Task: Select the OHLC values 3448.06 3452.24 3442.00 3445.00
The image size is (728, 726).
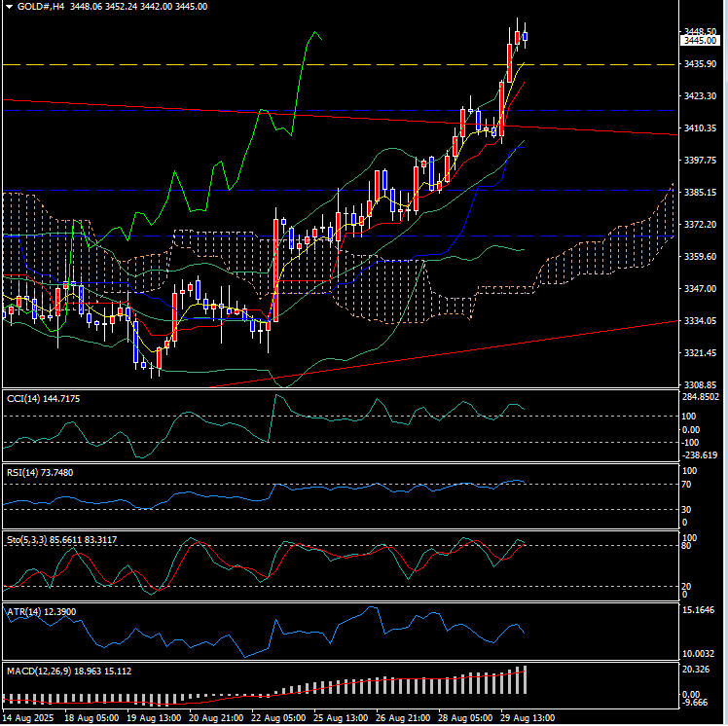Action: click(x=139, y=7)
